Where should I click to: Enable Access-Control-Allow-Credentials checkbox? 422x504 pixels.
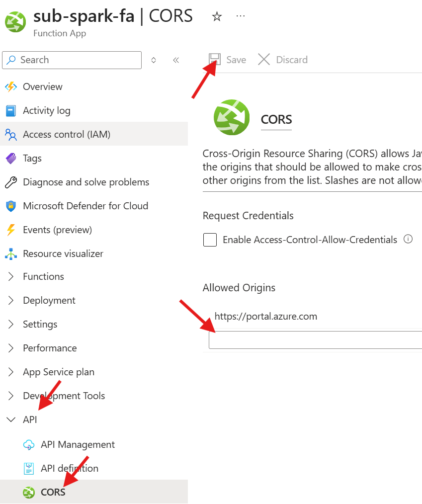[210, 240]
